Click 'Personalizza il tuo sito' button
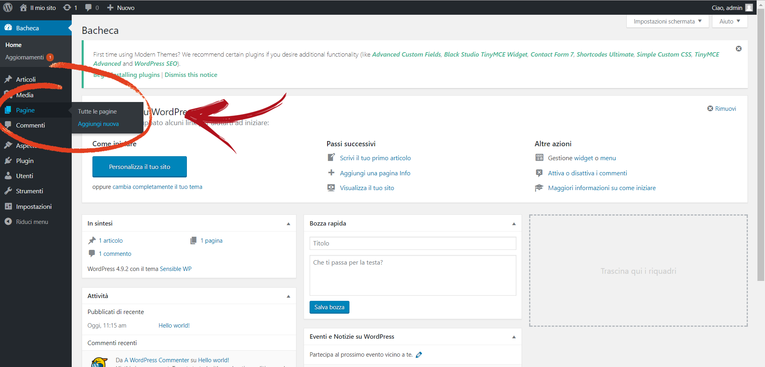Screen dimensions: 765x367 (x=140, y=166)
